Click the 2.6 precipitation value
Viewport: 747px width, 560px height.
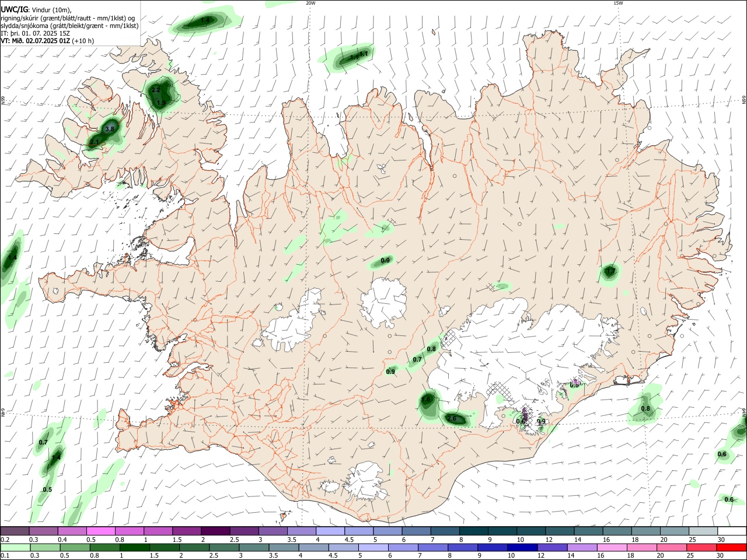[451, 418]
